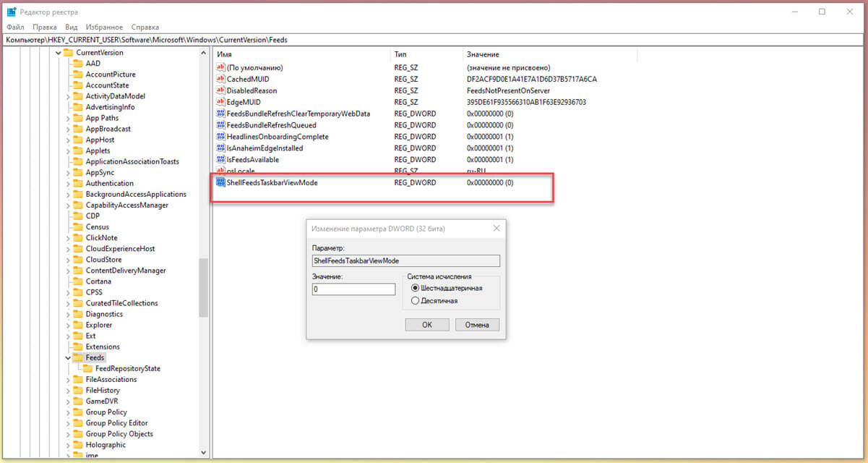Image resolution: width=868 pixels, height=463 pixels.
Task: Collapse the Feeds key
Action: pos(68,357)
